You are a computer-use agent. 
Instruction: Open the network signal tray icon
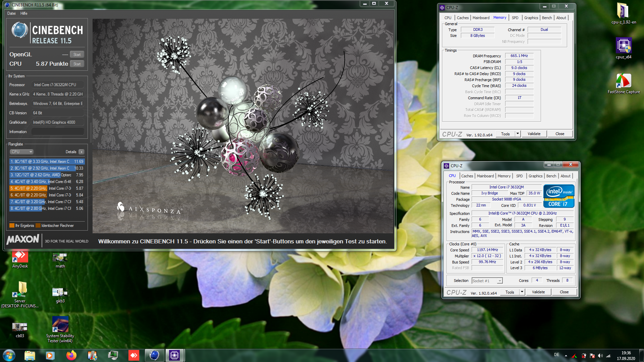click(608, 356)
